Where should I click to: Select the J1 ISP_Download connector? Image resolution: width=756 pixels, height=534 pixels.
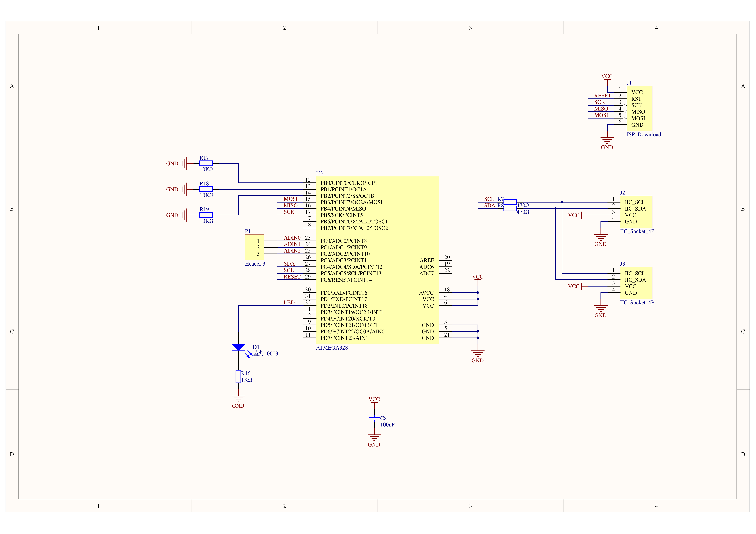639,108
